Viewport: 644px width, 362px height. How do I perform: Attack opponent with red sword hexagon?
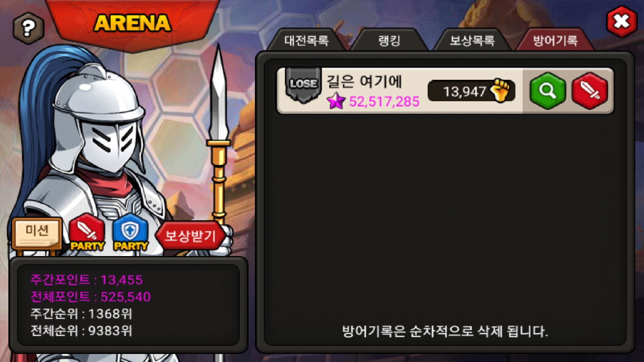[590, 91]
